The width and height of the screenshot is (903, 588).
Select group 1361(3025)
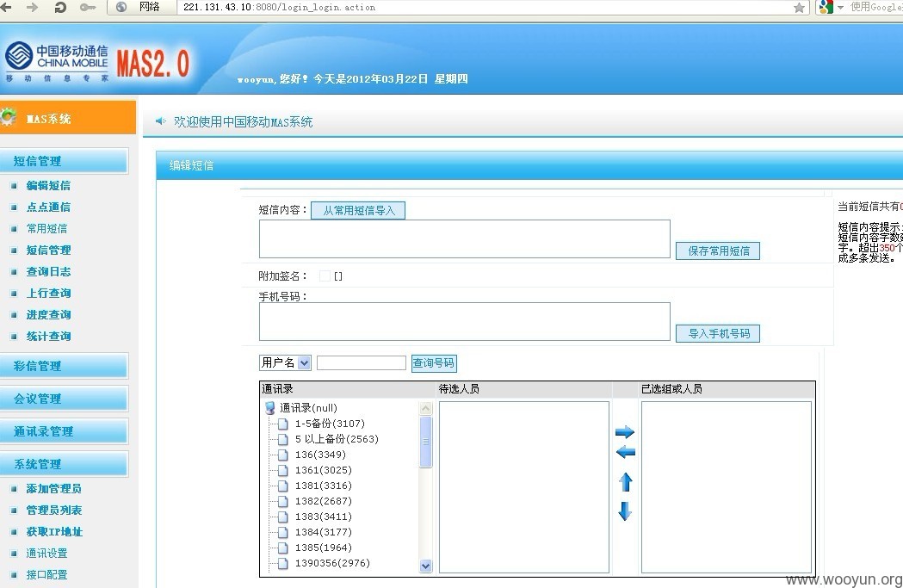[323, 470]
